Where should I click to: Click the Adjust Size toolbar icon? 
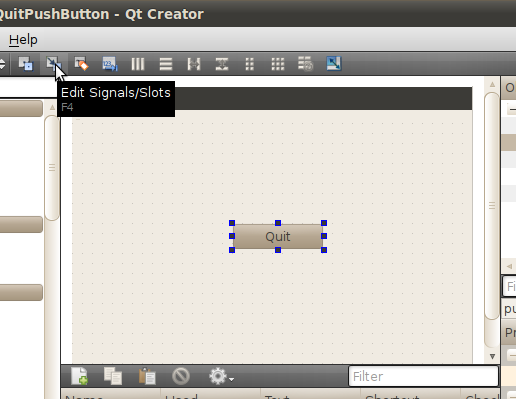pos(334,64)
